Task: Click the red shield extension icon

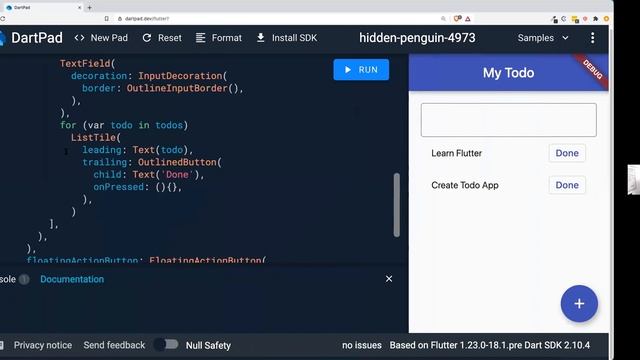Action: click(x=585, y=19)
